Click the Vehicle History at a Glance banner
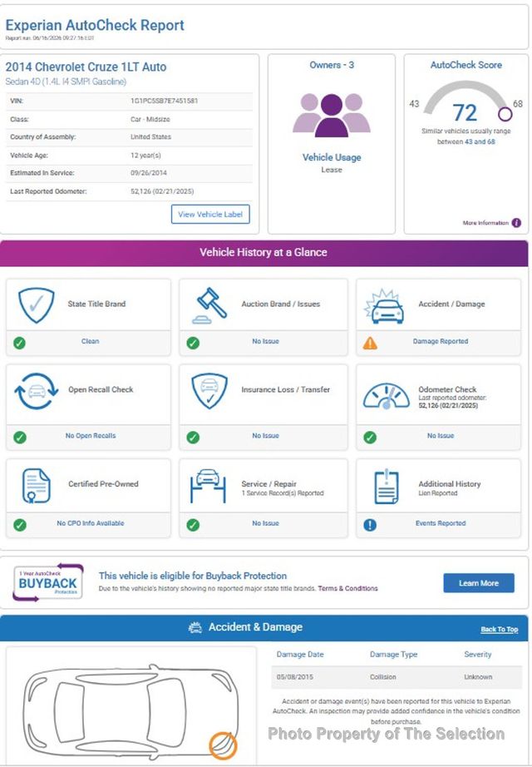This screenshot has width=532, height=767. click(264, 253)
